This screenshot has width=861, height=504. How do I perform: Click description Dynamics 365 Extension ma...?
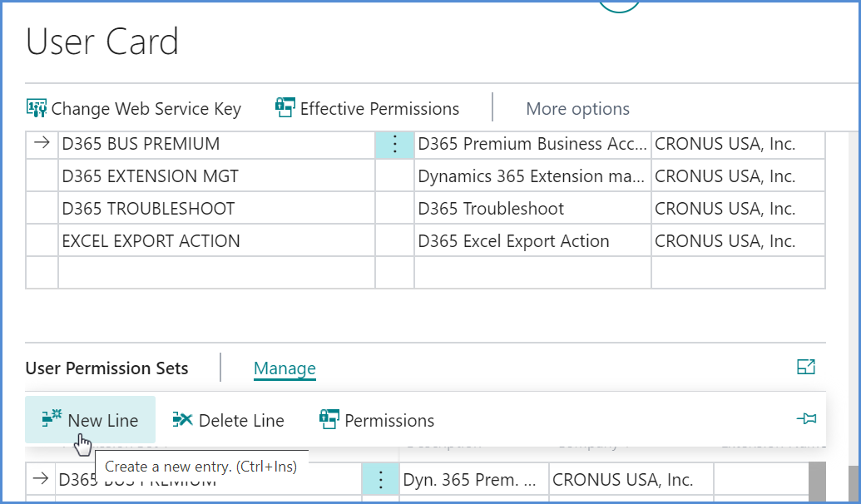pos(532,176)
